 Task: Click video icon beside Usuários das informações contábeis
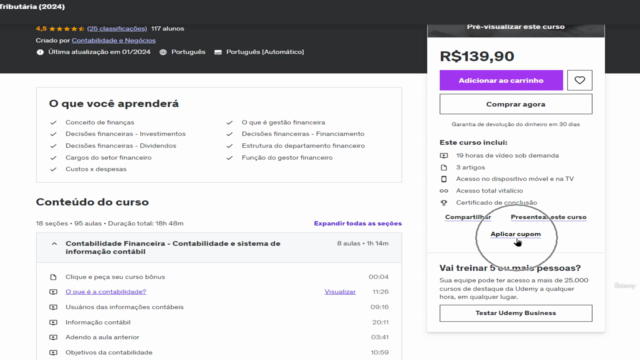click(53, 307)
